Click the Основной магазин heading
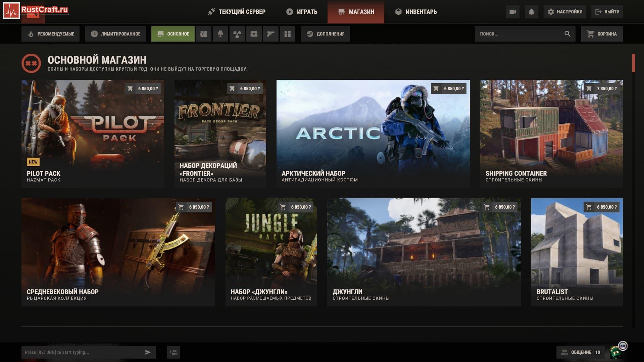 point(97,60)
